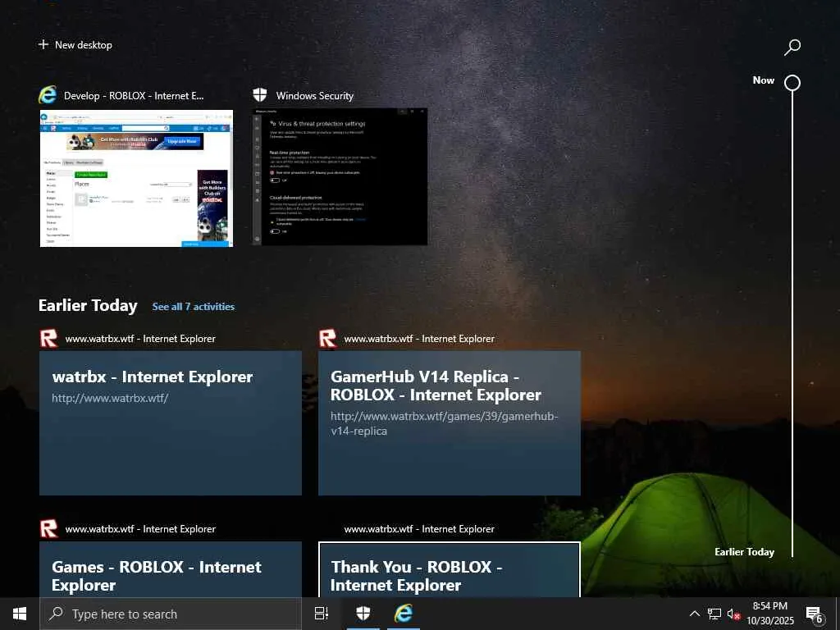Click Windows Security shield icon above thumbnail
The width and height of the screenshot is (840, 630).
click(260, 95)
